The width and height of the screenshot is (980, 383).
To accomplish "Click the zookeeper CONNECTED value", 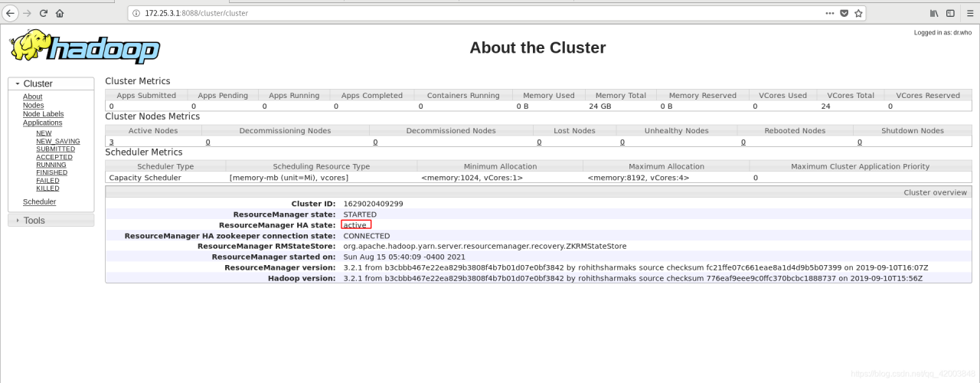I will pyautogui.click(x=367, y=236).
